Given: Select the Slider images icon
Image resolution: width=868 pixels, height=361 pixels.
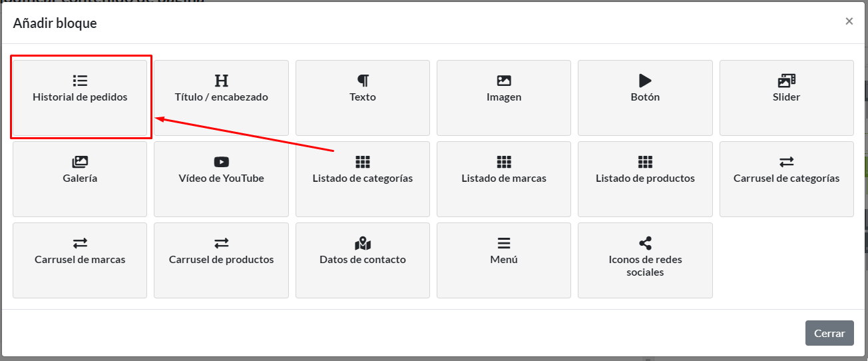Looking at the screenshot, I should [786, 81].
